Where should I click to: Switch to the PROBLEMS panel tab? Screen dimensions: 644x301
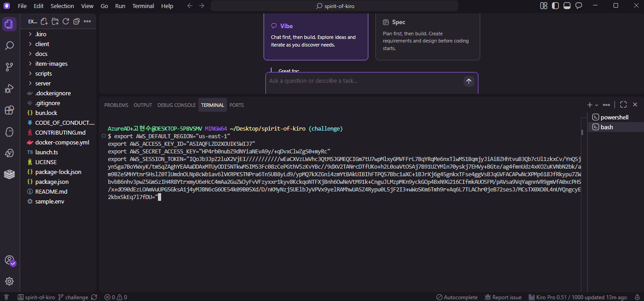(x=116, y=105)
